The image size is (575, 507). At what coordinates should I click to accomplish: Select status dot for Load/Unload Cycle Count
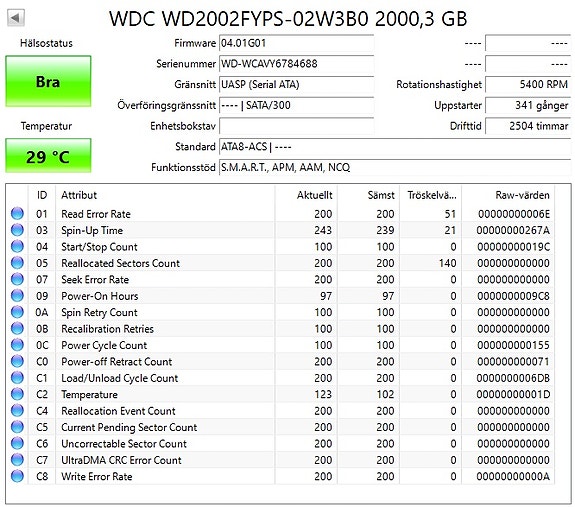pos(17,378)
